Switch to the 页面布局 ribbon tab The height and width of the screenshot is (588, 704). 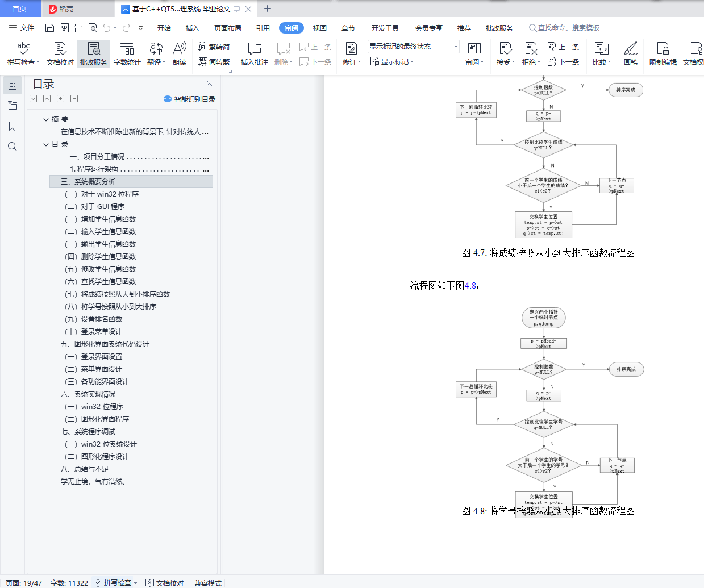coord(228,28)
